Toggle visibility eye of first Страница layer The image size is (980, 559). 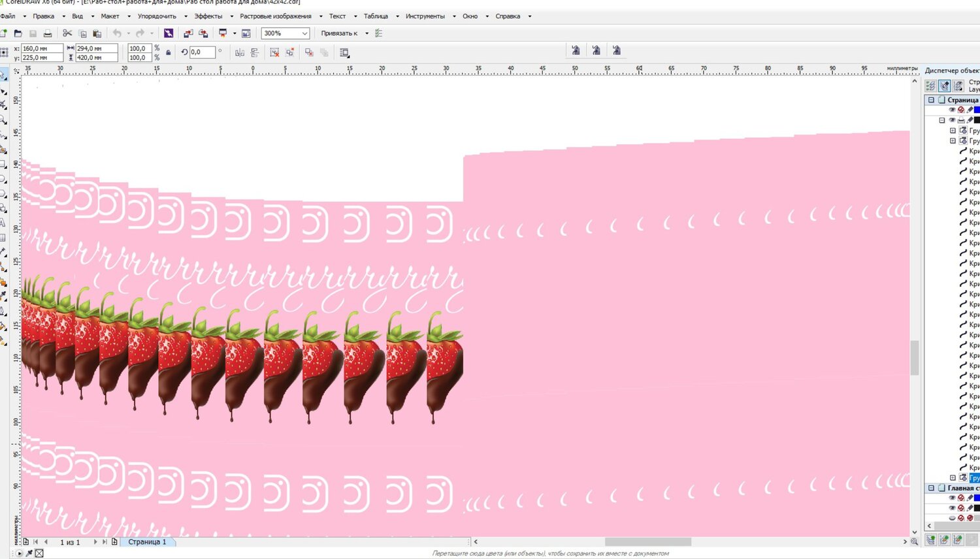[x=952, y=110]
